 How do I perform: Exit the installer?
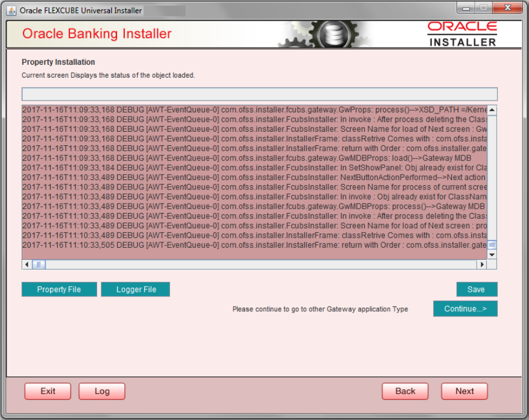coord(47,391)
